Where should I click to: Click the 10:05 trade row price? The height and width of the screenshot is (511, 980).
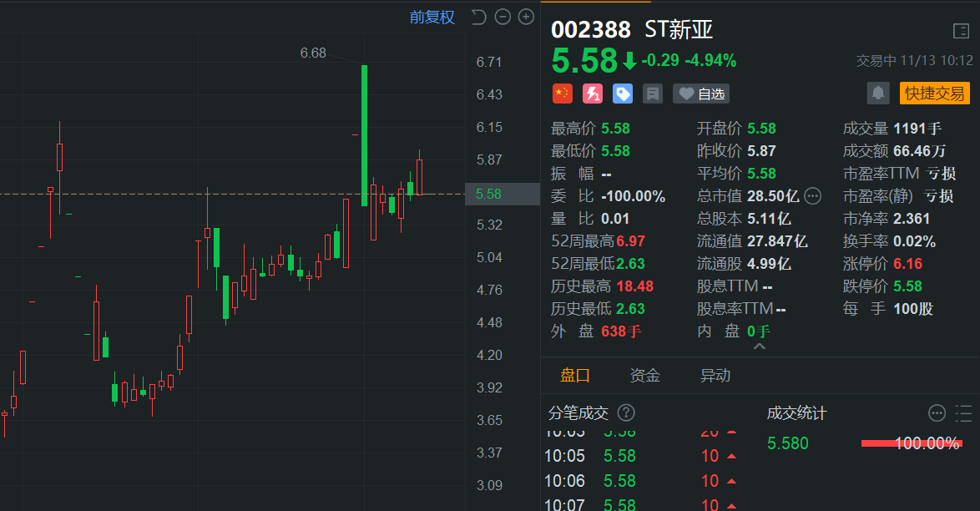[x=619, y=456]
